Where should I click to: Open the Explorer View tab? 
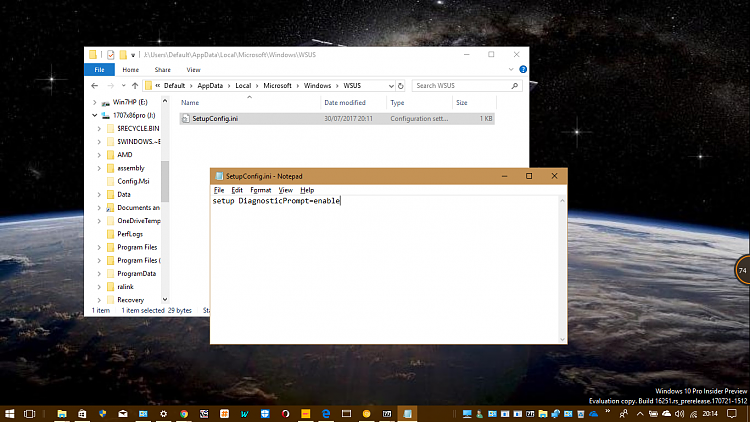(x=193, y=69)
